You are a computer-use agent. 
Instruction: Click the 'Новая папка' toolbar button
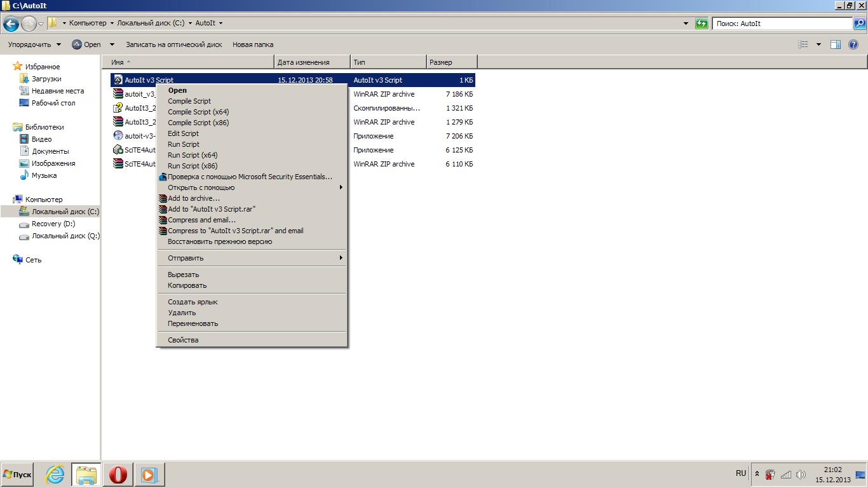click(x=252, y=44)
